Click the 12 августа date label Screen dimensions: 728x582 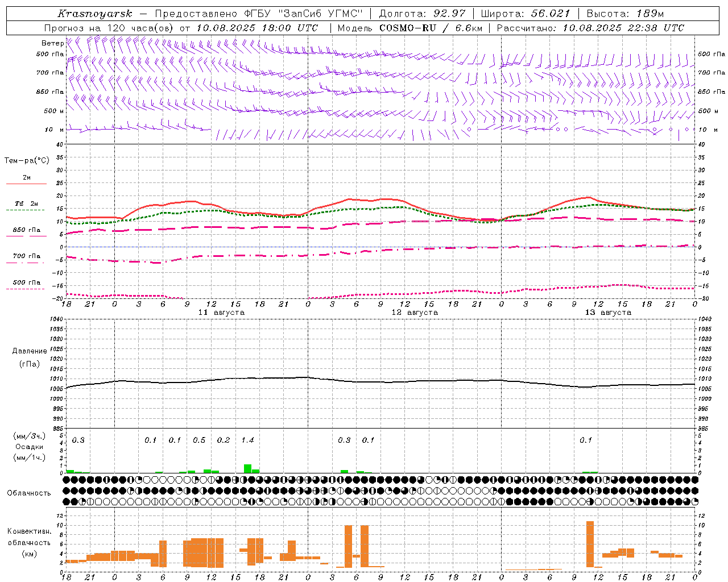(x=415, y=313)
